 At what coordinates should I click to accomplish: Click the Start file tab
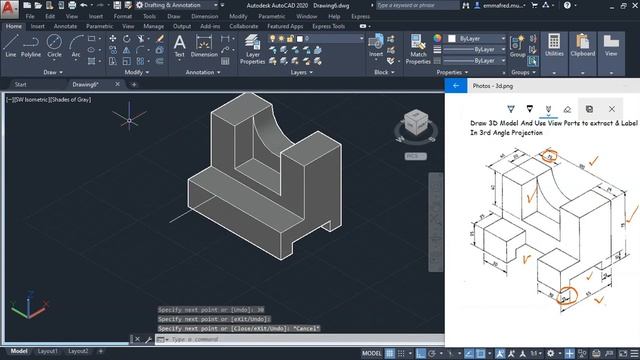[x=20, y=84]
